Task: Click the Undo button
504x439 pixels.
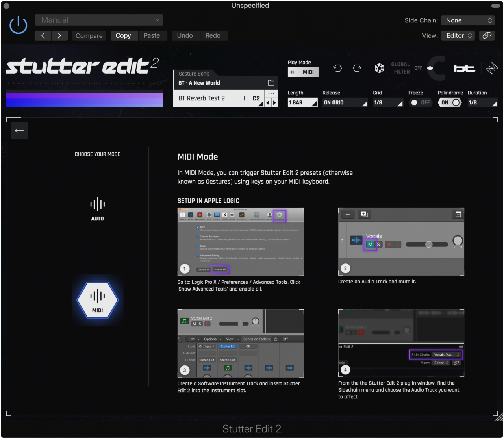Action: point(185,35)
